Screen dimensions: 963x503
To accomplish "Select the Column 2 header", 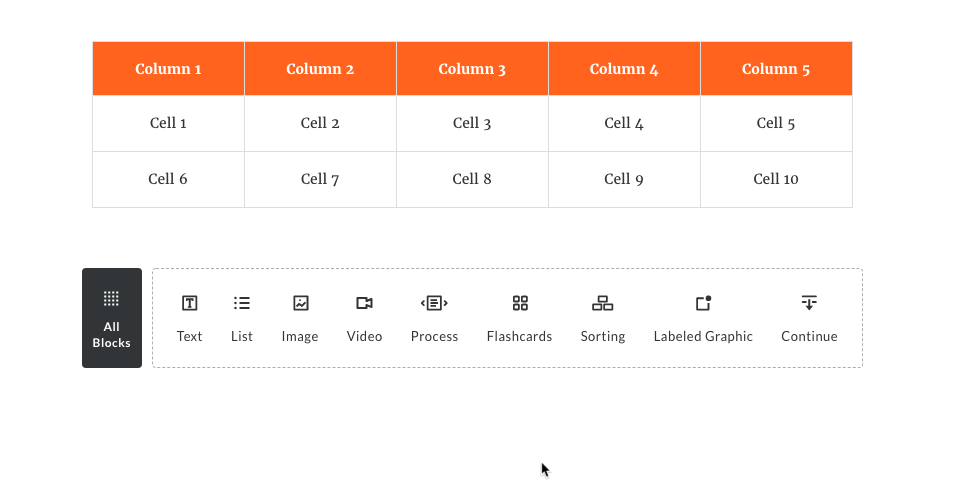I will pos(320,69).
